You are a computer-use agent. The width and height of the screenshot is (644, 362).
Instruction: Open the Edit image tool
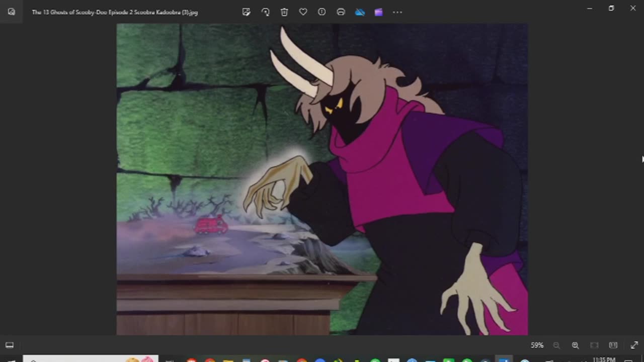tap(246, 12)
